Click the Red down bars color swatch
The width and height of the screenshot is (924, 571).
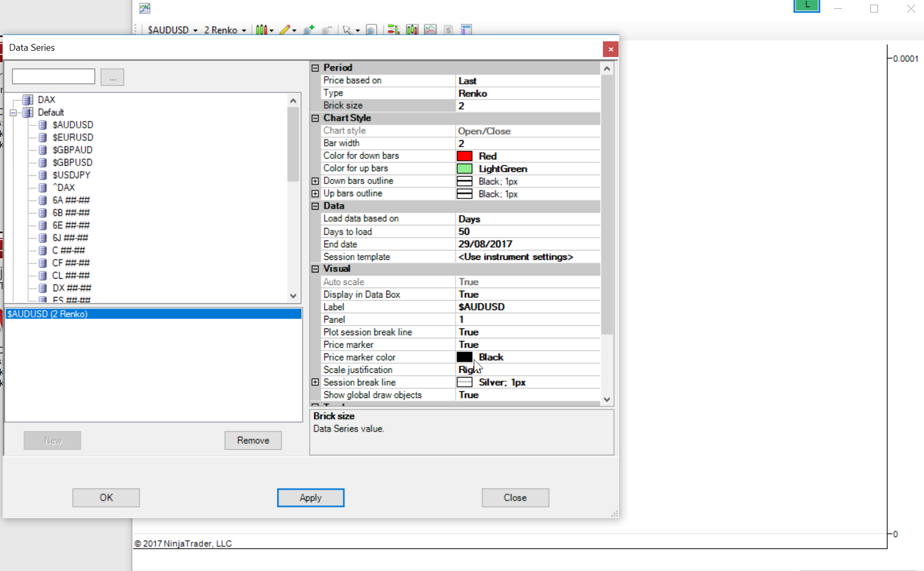click(x=464, y=156)
